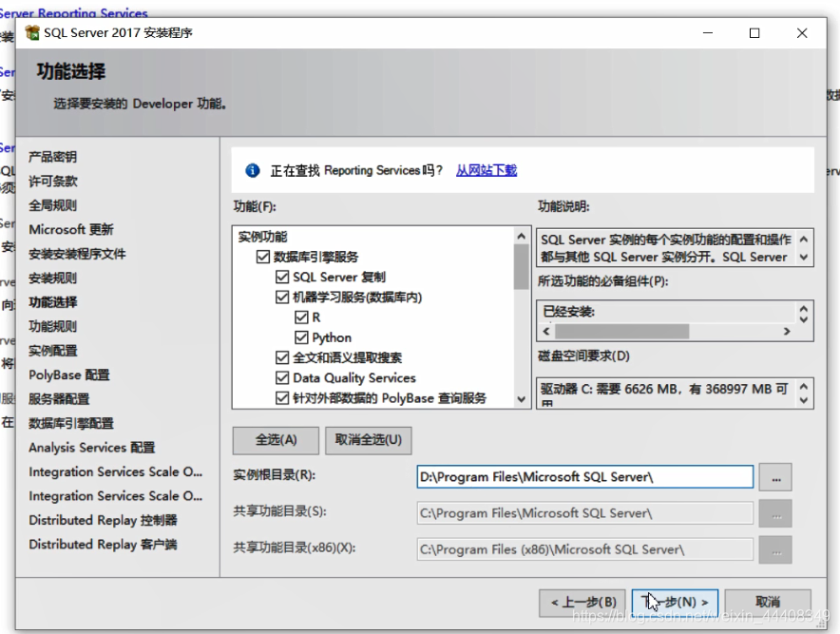Screen dimensions: 840x634
Task: Click the feature list vertical scrollbar thumb
Action: click(522, 267)
